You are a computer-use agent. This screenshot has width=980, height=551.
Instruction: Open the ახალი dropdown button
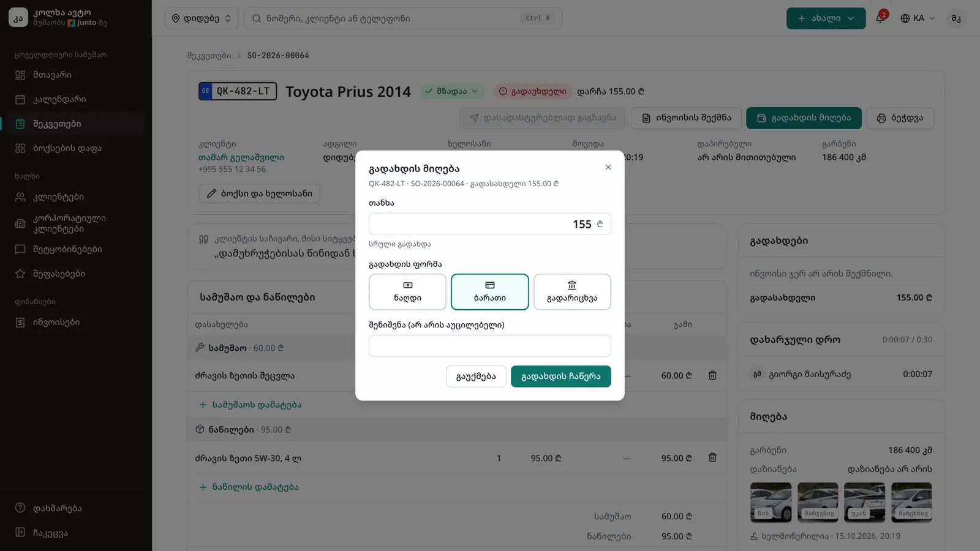(826, 18)
